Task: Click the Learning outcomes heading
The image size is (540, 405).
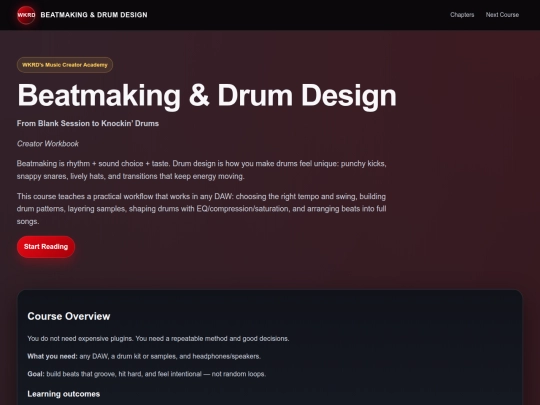Action: 64,394
